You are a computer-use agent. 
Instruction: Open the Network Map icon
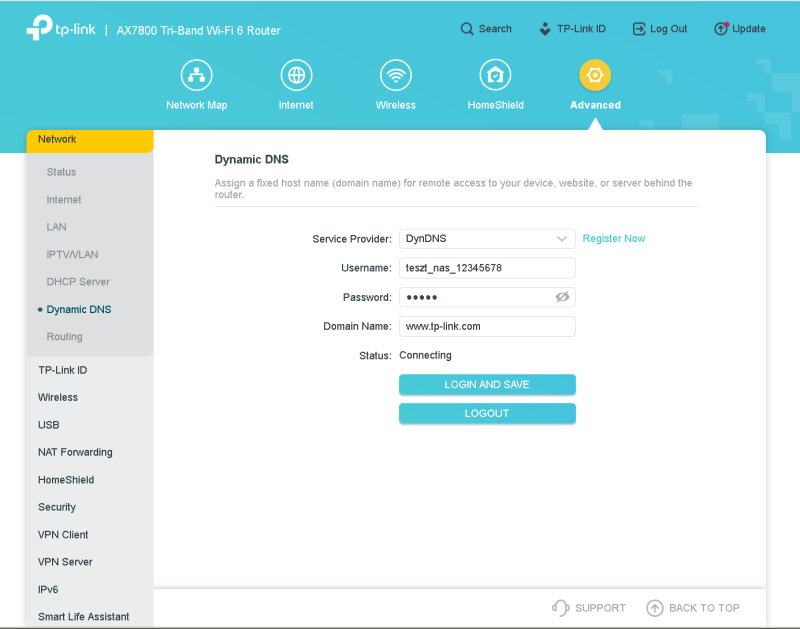[196, 75]
